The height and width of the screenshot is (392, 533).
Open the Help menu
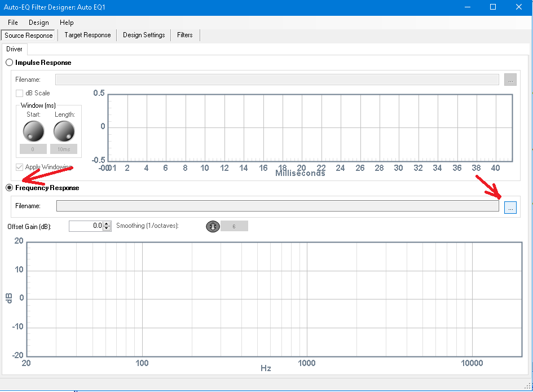click(x=67, y=23)
